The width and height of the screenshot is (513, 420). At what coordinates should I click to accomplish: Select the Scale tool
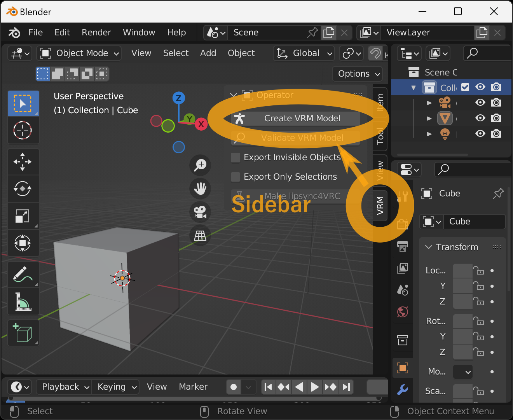(x=23, y=216)
